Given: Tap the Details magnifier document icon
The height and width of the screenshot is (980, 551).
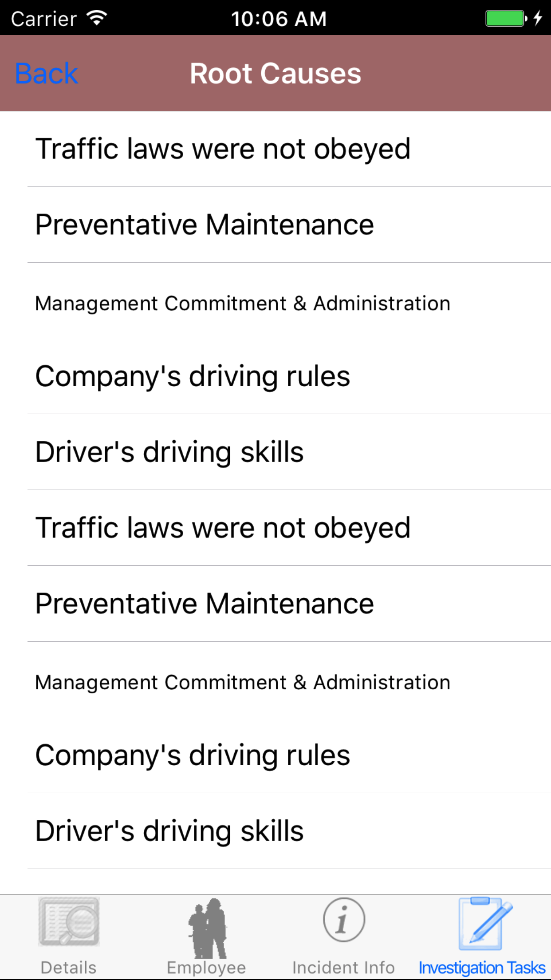Looking at the screenshot, I should click(x=69, y=921).
